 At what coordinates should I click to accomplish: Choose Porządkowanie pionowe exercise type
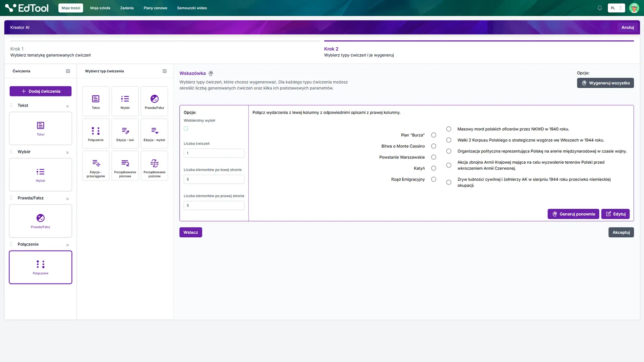pyautogui.click(x=125, y=166)
